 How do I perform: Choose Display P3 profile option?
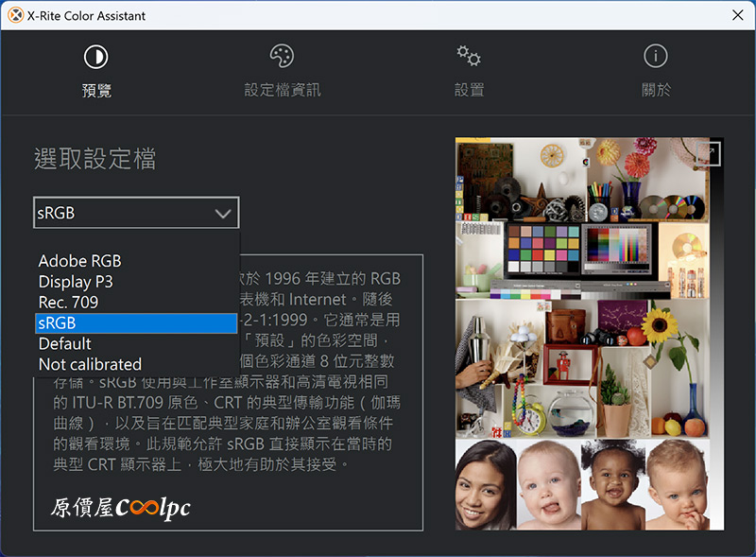[136, 282]
